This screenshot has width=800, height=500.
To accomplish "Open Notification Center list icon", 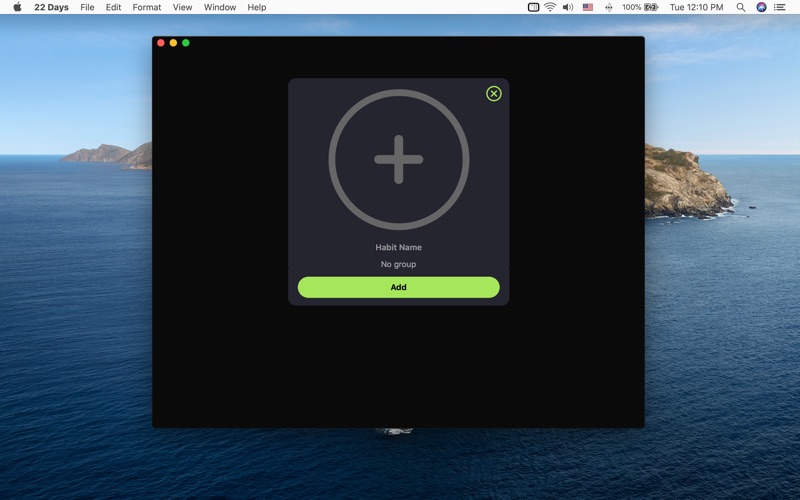I will [x=780, y=7].
